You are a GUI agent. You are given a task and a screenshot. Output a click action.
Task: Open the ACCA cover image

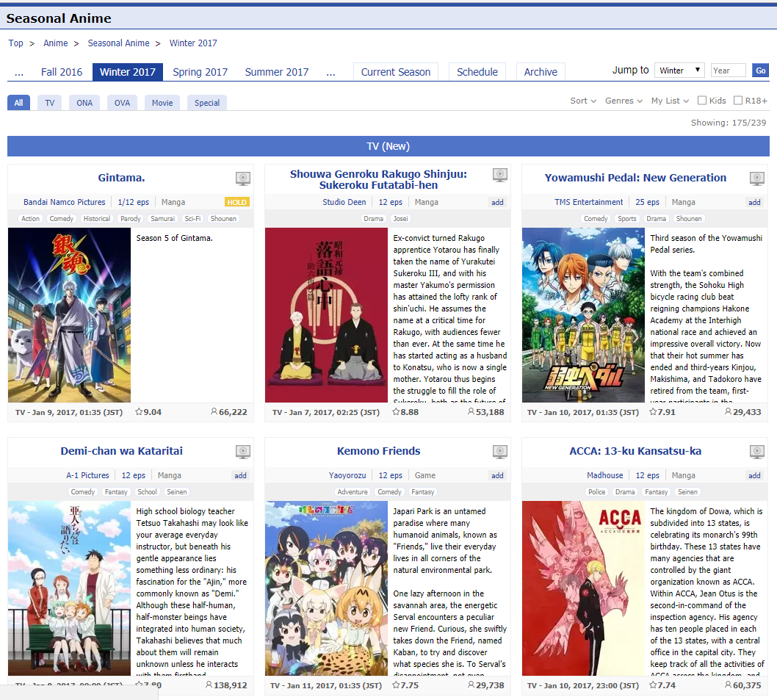[583, 588]
